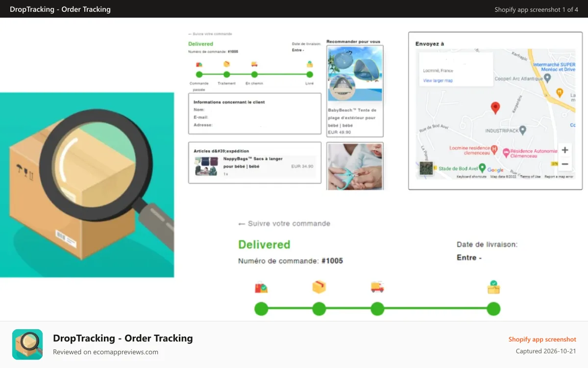
Task: Click the large magnifier box illustration
Action: tap(87, 185)
